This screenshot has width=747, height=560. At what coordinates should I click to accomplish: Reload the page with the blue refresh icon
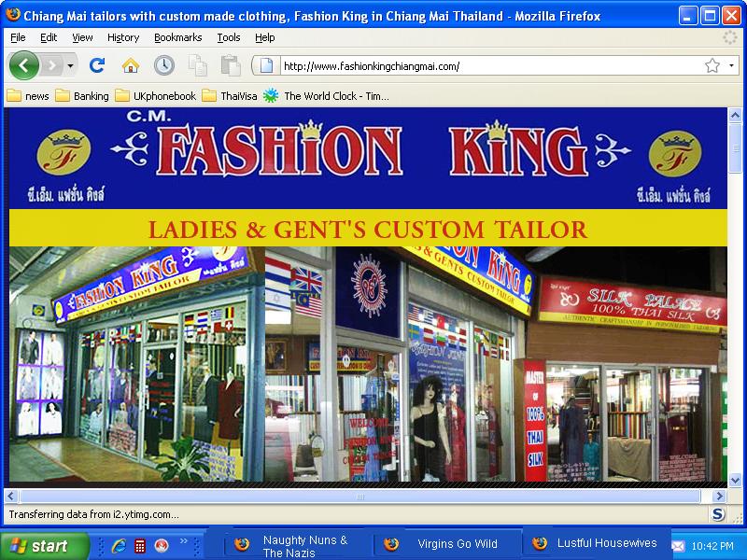click(x=97, y=65)
